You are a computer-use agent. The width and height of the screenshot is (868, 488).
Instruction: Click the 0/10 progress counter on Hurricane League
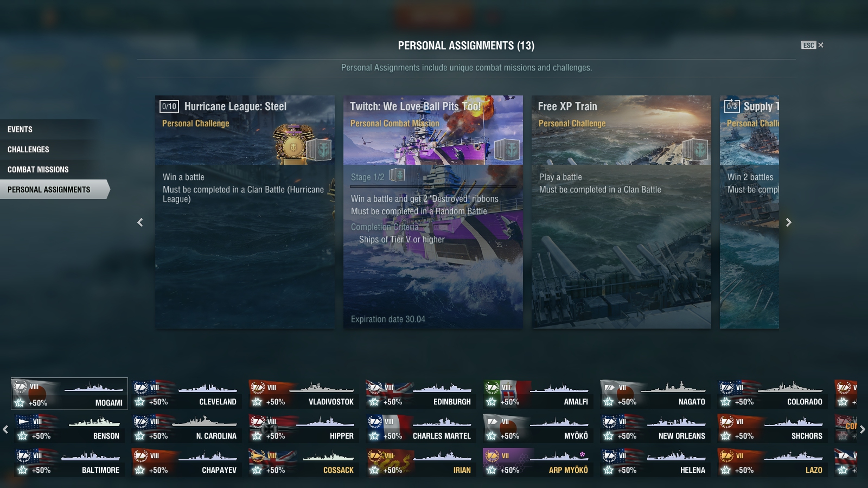tap(169, 106)
